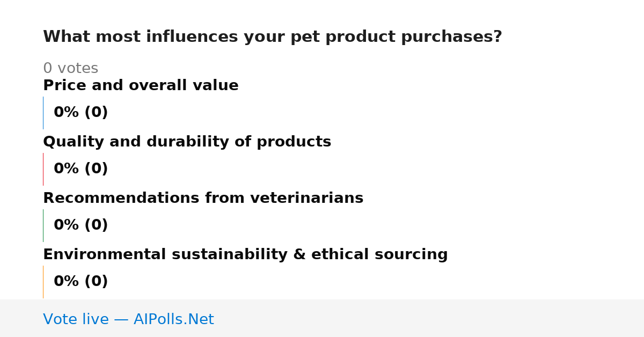Viewport: 644px width, 337px height.
Task: Click the poll question title
Action: [x=273, y=37]
